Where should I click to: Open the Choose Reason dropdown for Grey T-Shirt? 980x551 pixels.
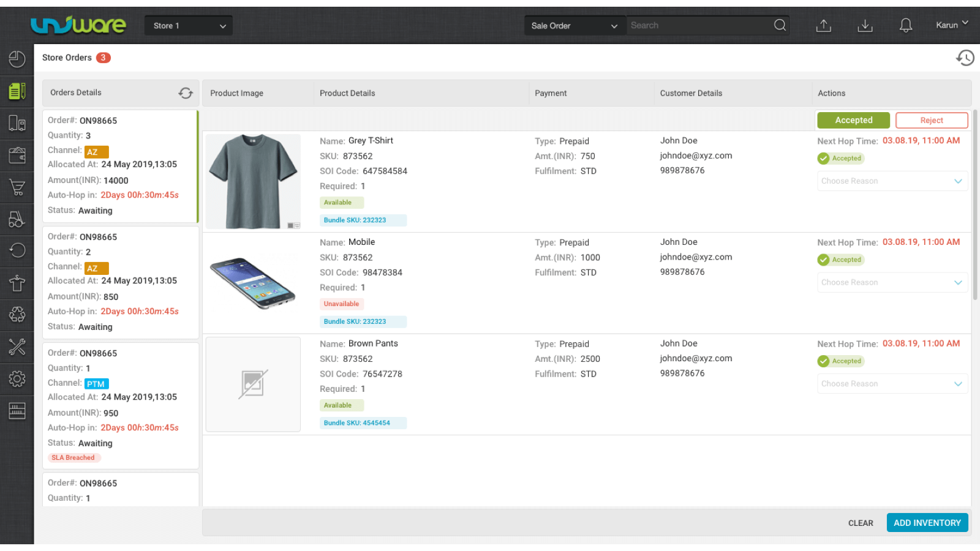[x=892, y=181]
